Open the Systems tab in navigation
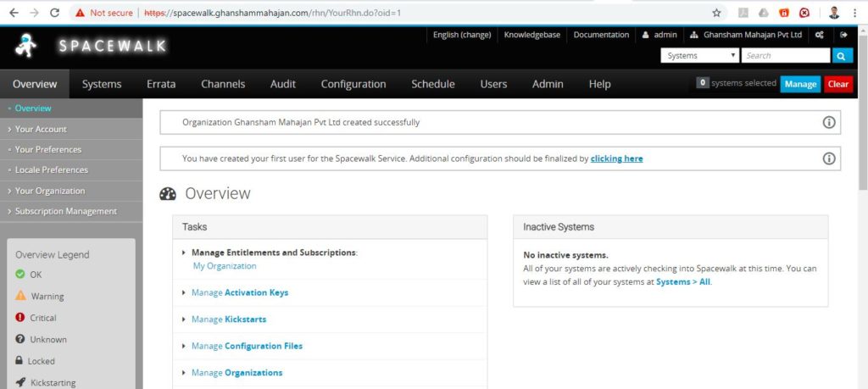The width and height of the screenshot is (868, 389). (102, 84)
